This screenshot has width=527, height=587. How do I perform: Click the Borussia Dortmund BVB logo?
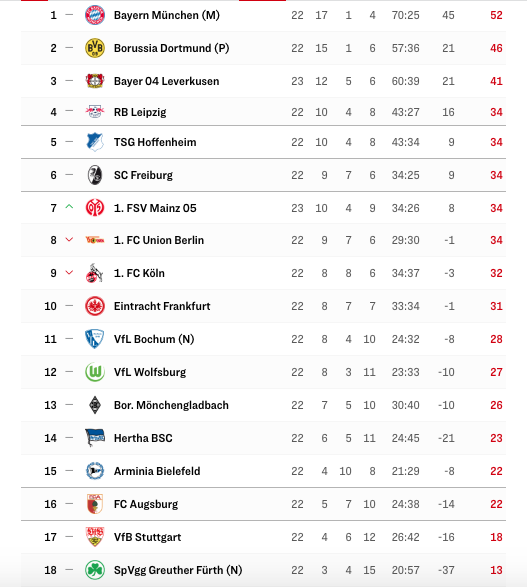[95, 48]
